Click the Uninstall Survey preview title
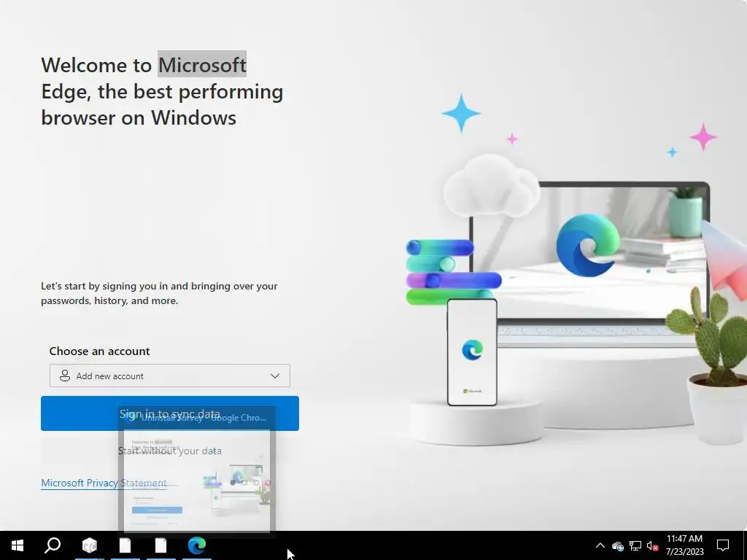Image resolution: width=747 pixels, height=560 pixels. click(x=204, y=418)
